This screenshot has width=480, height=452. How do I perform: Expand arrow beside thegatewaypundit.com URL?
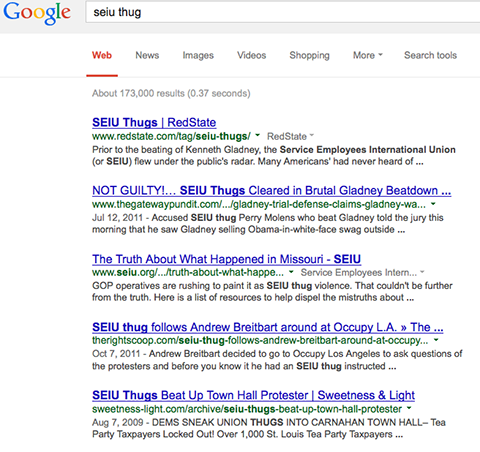433,203
